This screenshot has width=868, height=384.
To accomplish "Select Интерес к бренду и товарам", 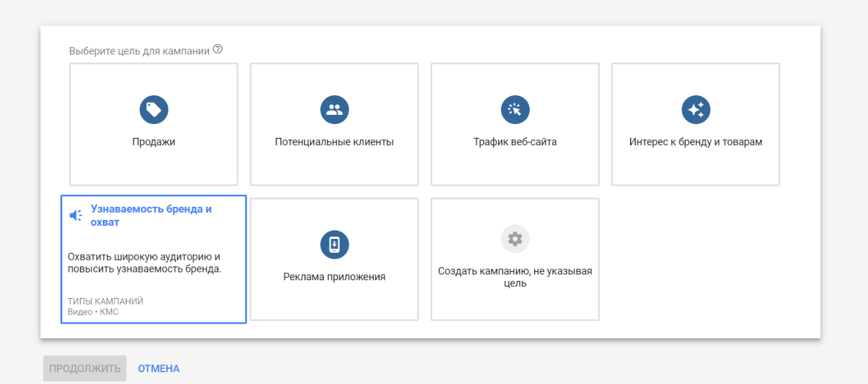I will coord(696,124).
